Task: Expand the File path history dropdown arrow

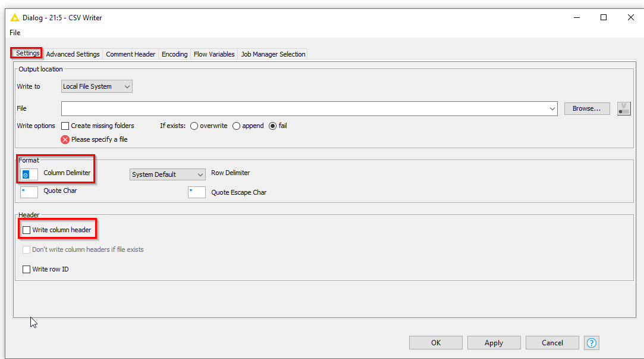Action: coord(552,108)
